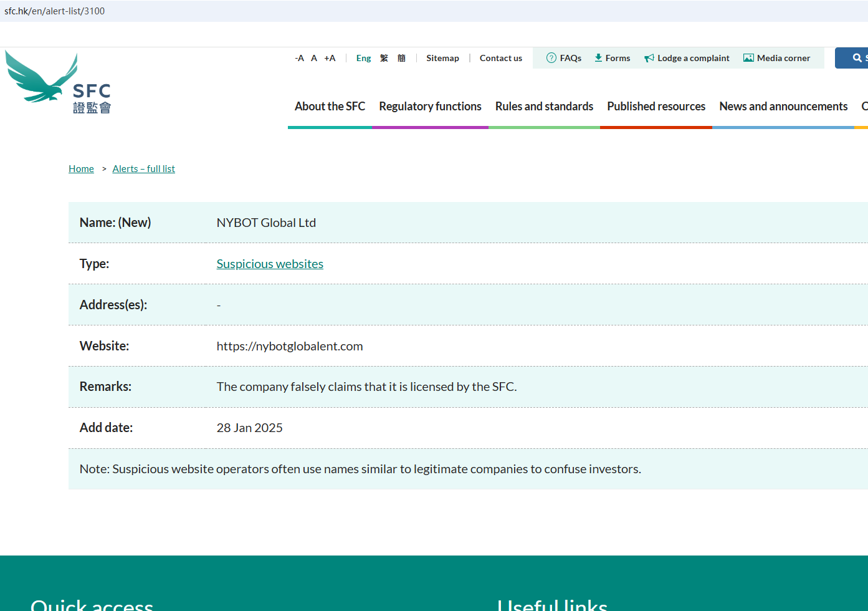Click the SFC eagle logo
Viewport: 868px width, 611px height.
[x=58, y=83]
